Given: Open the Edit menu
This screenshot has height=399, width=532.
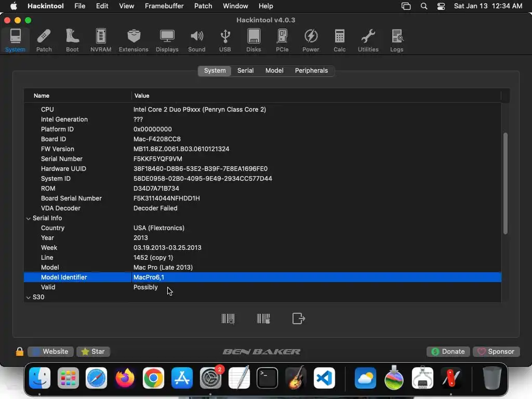Looking at the screenshot, I should pyautogui.click(x=102, y=6).
